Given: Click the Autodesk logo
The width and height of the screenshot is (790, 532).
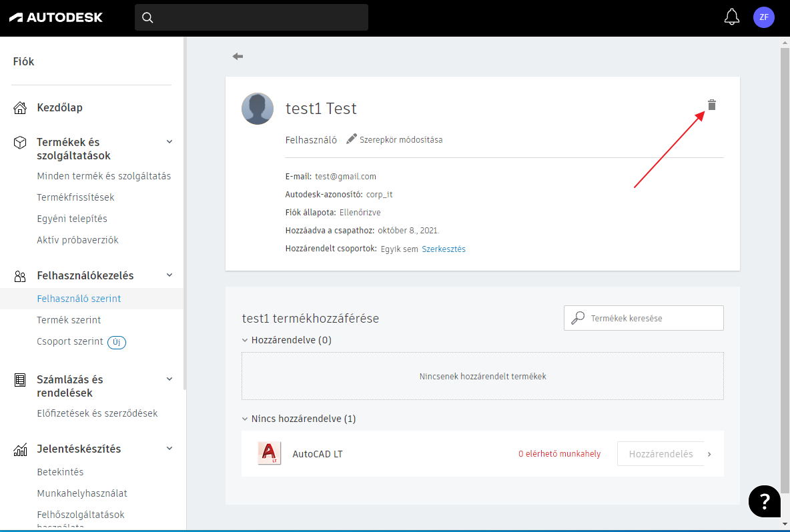Looking at the screenshot, I should tap(56, 17).
